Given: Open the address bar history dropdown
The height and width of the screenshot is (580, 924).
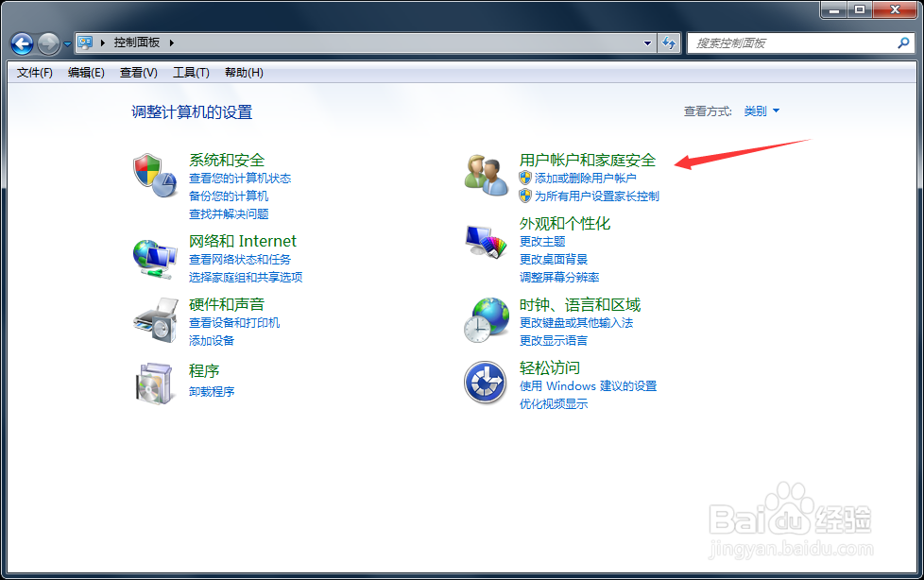Looking at the screenshot, I should (647, 43).
